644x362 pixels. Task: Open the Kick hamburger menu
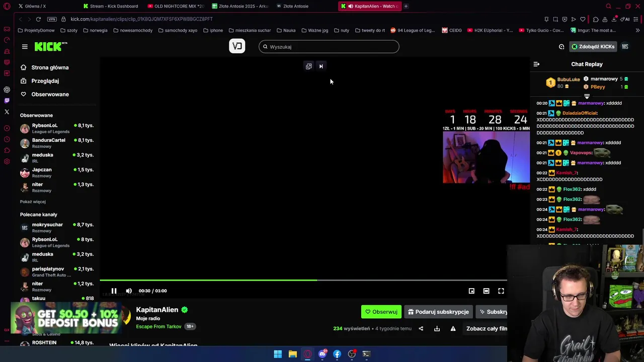click(25, 47)
